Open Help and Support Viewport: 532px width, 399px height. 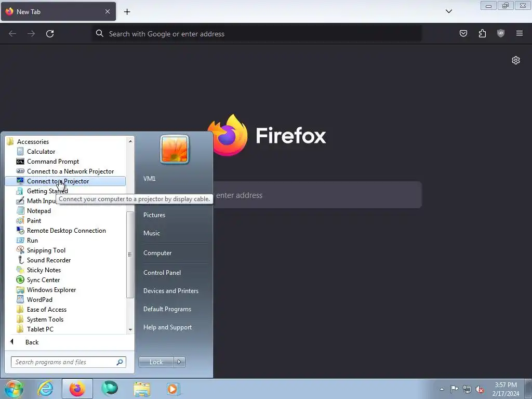coord(168,327)
